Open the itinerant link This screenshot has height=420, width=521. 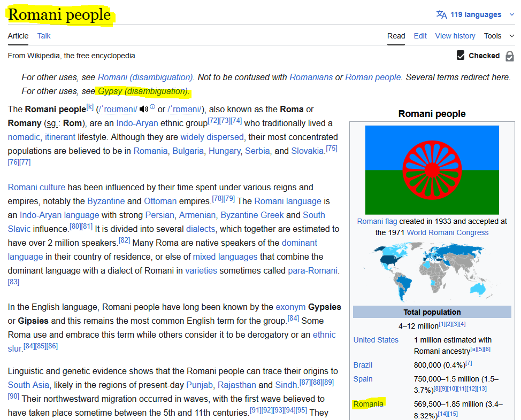point(60,137)
